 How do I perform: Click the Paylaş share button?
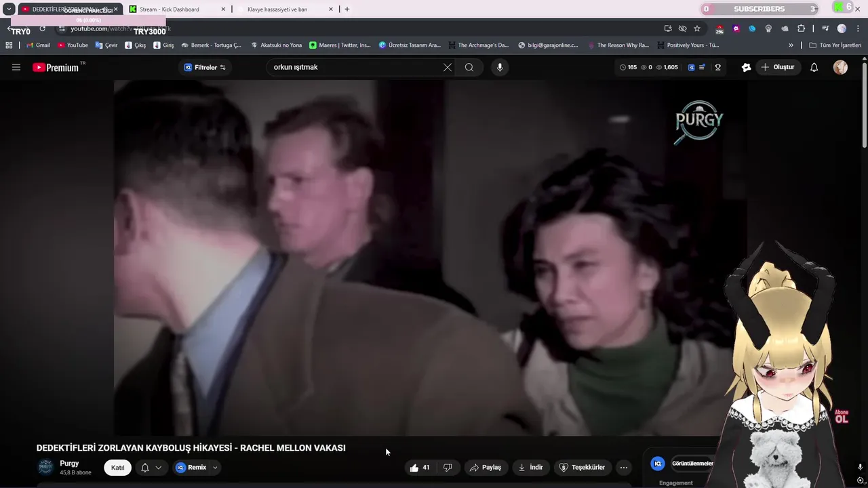pos(486,468)
